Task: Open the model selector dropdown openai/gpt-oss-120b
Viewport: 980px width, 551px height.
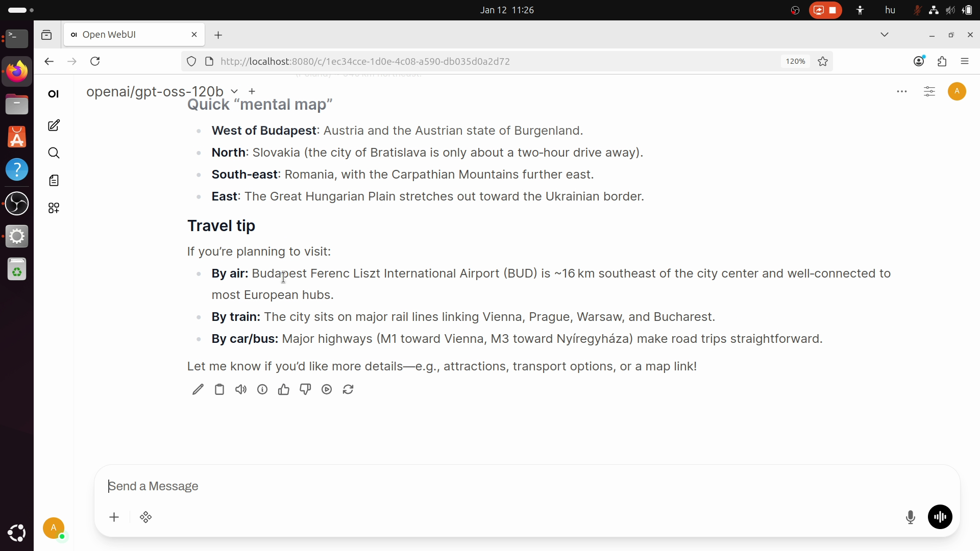Action: coord(162,91)
